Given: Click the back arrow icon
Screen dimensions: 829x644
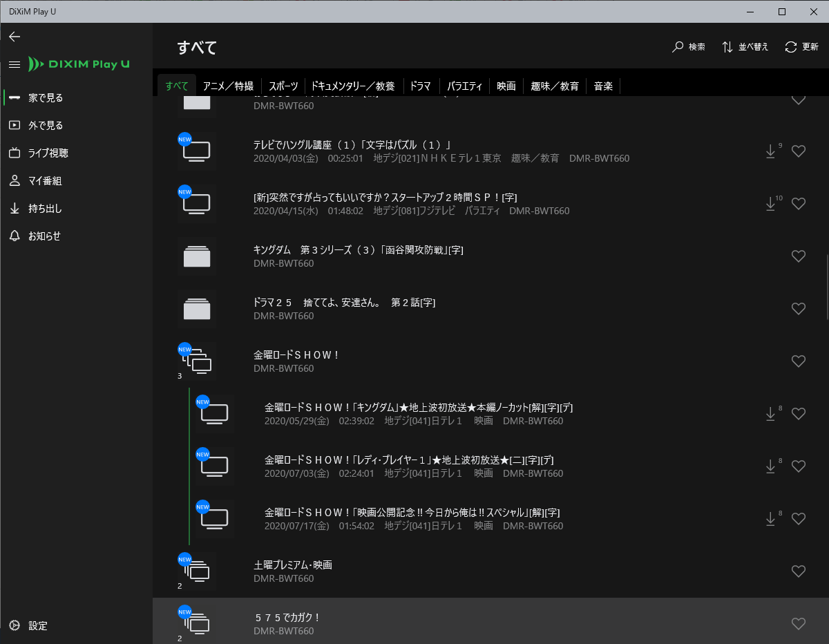Looking at the screenshot, I should 15,37.
